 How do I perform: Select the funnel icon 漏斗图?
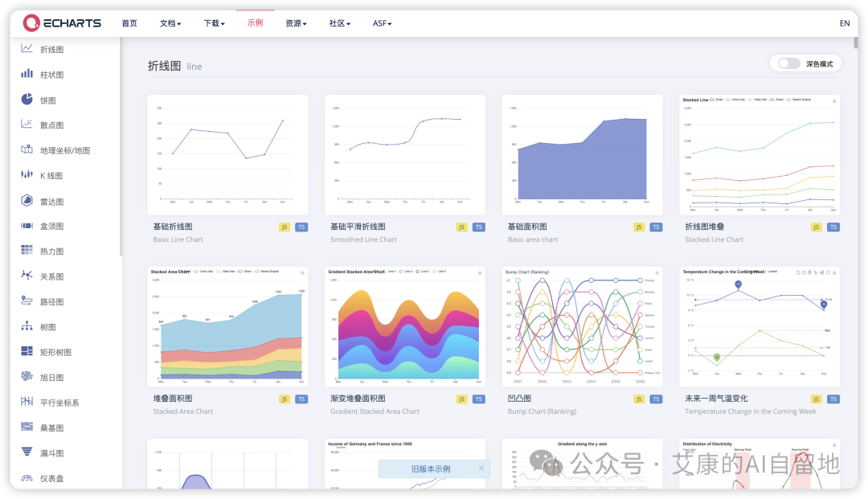[x=27, y=452]
